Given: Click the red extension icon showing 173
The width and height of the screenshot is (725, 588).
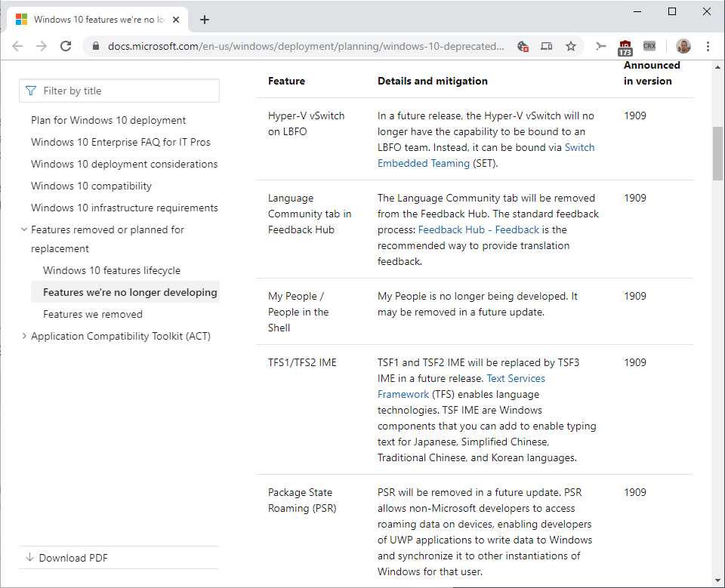Looking at the screenshot, I should tap(625, 48).
